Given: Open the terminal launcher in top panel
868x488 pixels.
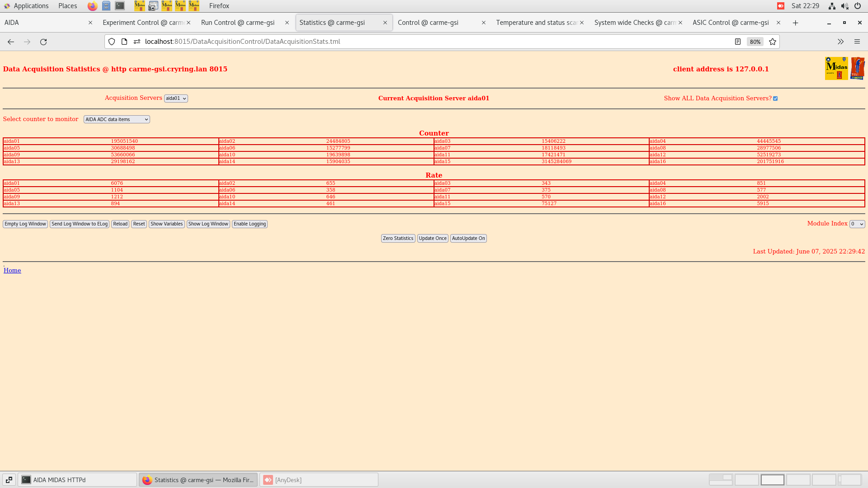Looking at the screenshot, I should (120, 6).
